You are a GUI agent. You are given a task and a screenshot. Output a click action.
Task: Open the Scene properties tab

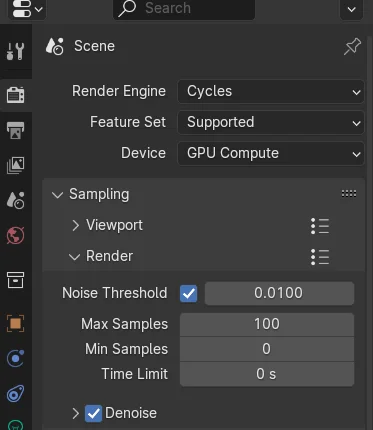pyautogui.click(x=15, y=200)
